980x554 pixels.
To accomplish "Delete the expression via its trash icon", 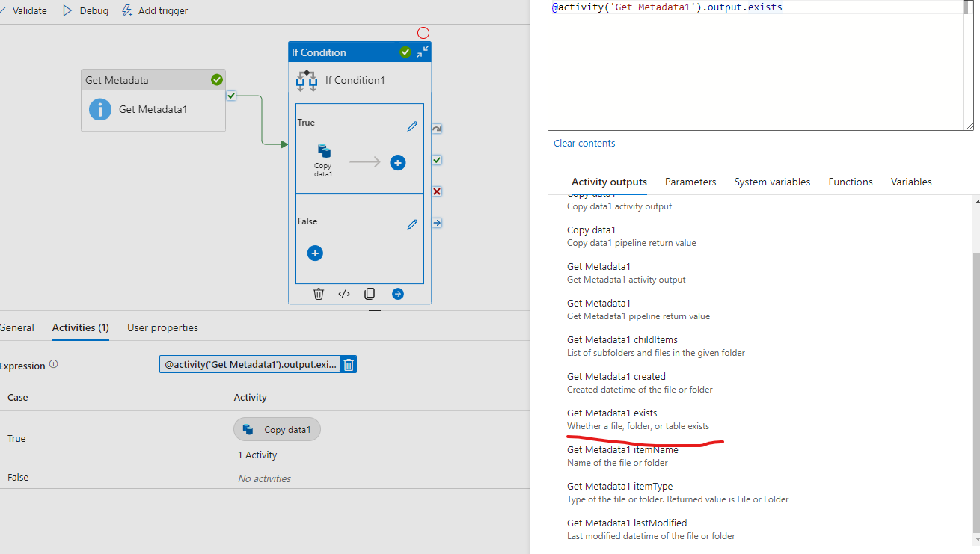I will (348, 364).
